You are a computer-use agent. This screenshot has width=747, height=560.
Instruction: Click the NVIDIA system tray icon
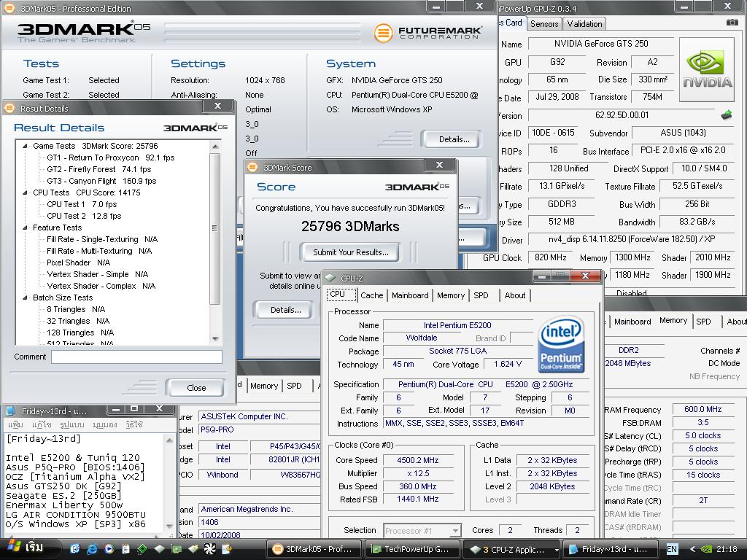[707, 549]
